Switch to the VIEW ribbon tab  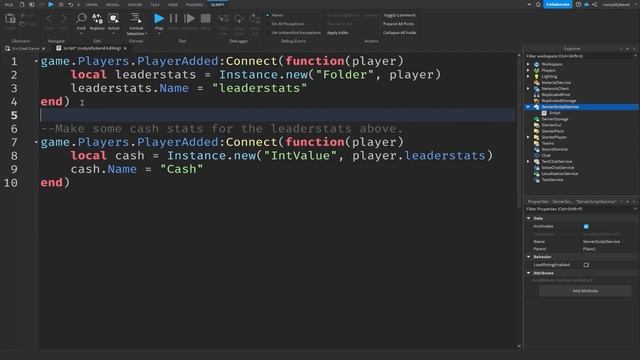pos(173,4)
